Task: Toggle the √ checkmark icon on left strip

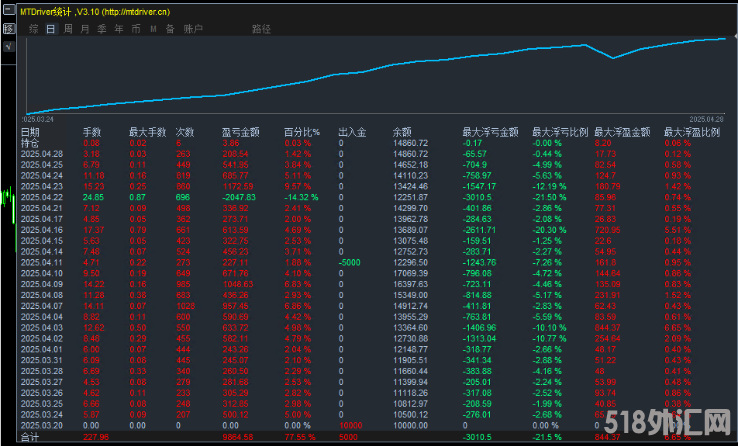Action: pos(8,46)
